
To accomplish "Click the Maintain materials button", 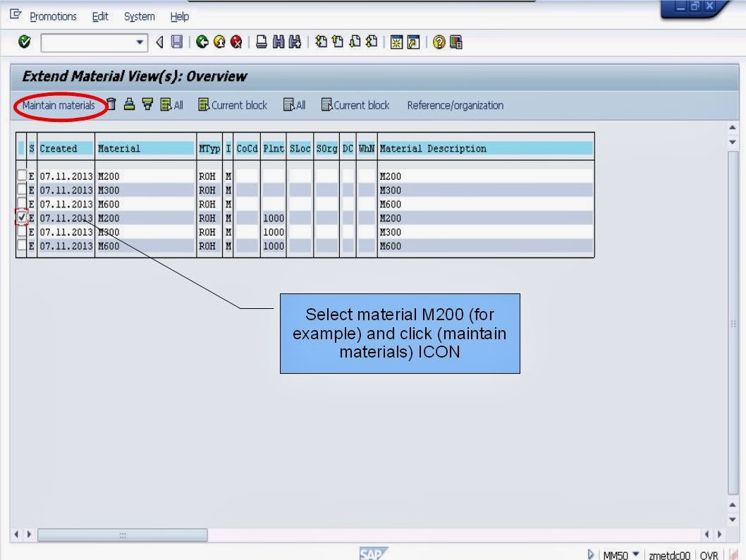I will [x=59, y=104].
